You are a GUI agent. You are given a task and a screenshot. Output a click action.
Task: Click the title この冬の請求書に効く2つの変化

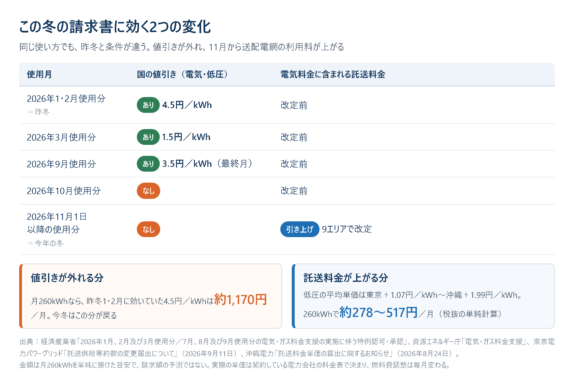(115, 27)
